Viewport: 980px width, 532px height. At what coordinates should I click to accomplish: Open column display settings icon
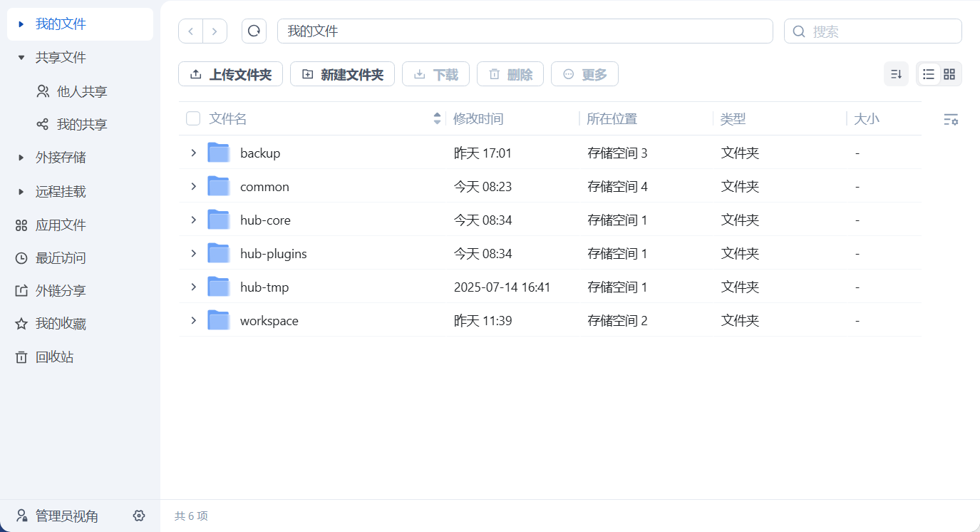(951, 119)
